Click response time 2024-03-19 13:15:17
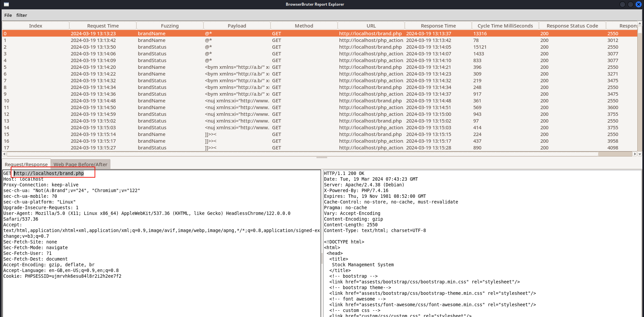 (x=429, y=141)
